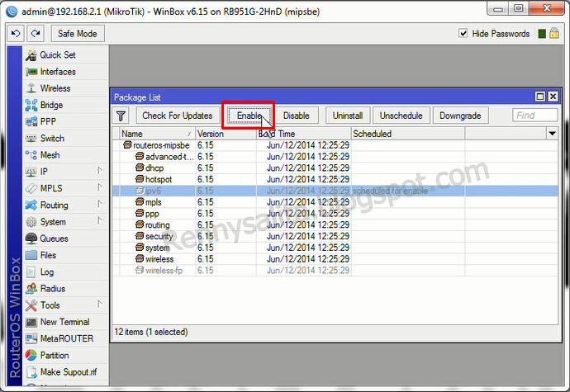Select the advanced-t... package row
The image size is (570, 392).
coord(335,157)
